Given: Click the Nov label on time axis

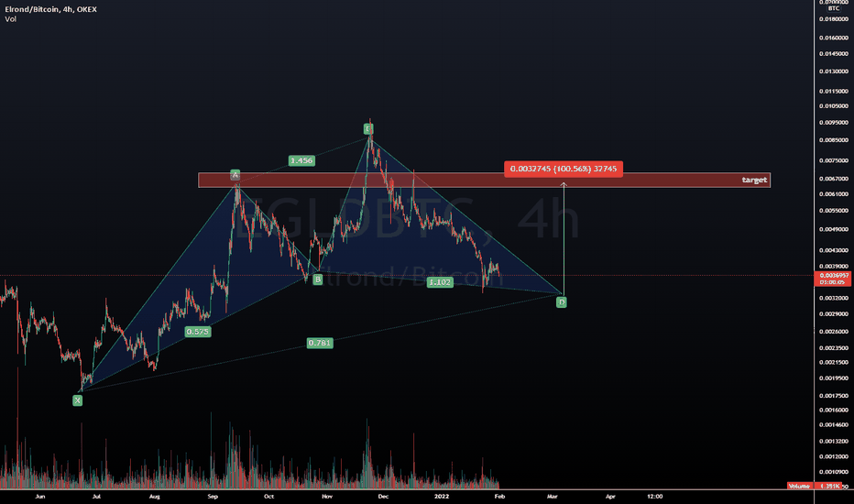Looking at the screenshot, I should tap(327, 497).
